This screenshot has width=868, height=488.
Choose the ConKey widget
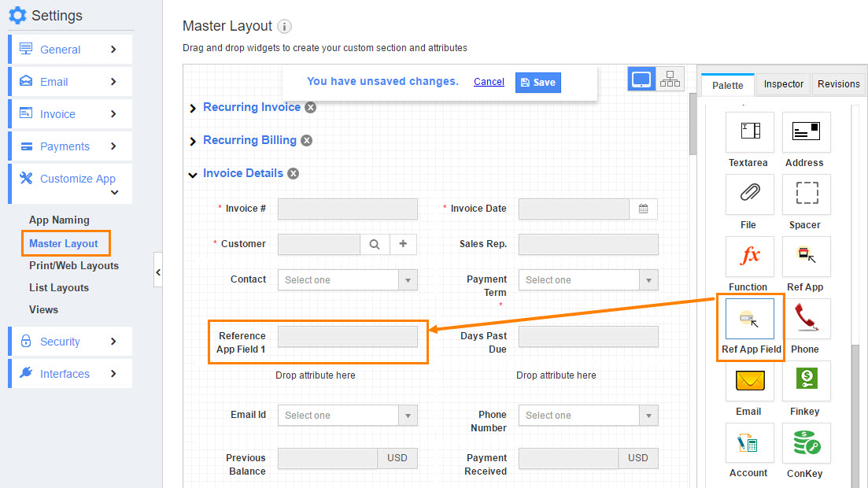click(806, 443)
